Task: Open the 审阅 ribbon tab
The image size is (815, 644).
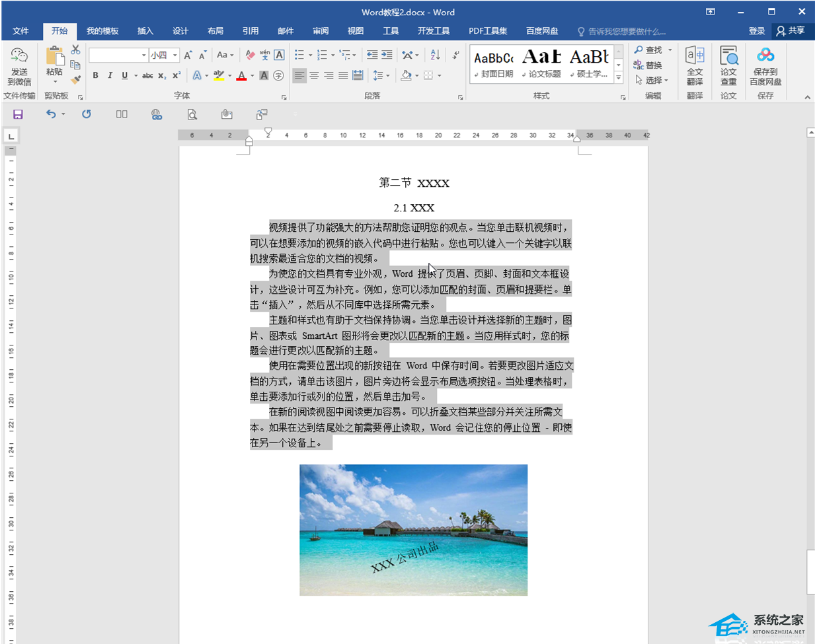Action: pos(321,31)
